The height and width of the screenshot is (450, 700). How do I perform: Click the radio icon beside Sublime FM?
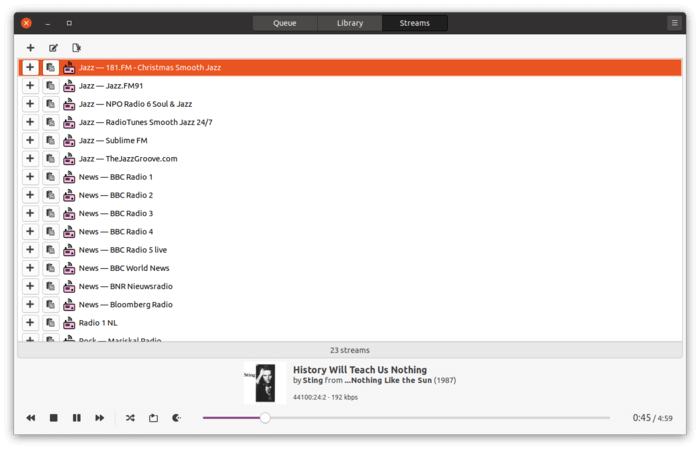pyautogui.click(x=69, y=141)
